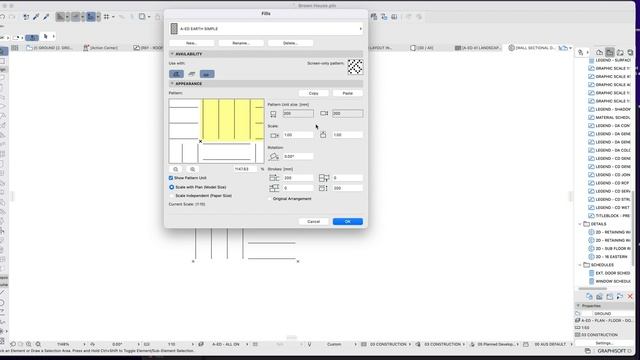This screenshot has width=640, height=360.
Task: Select 2D - SUB FLOOR detail
Action: tap(609, 248)
